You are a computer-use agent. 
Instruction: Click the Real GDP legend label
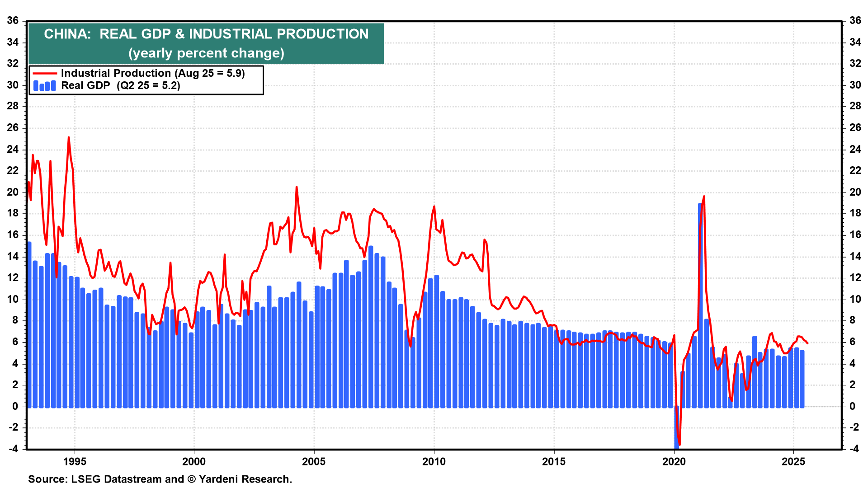(120, 85)
